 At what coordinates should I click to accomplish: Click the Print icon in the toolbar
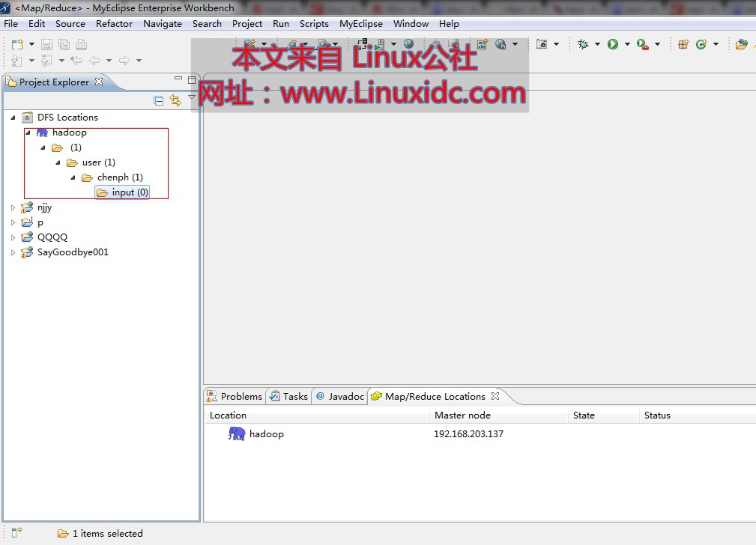pyautogui.click(x=80, y=44)
